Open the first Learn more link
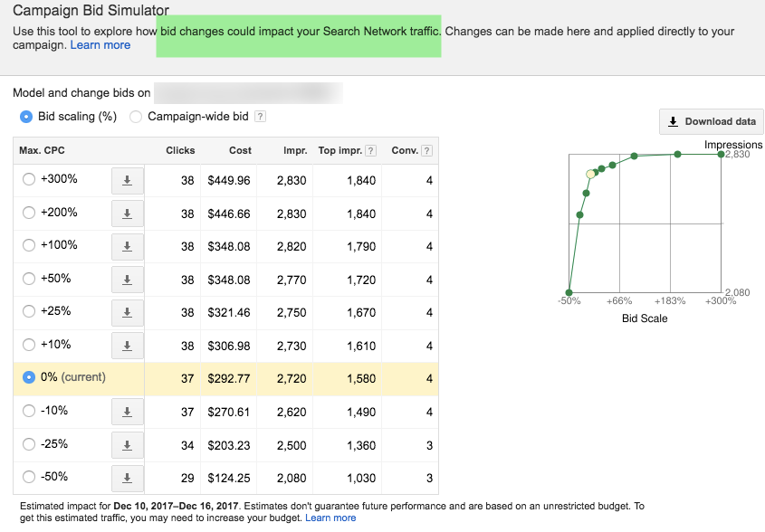Image resolution: width=765 pixels, height=532 pixels. (100, 44)
